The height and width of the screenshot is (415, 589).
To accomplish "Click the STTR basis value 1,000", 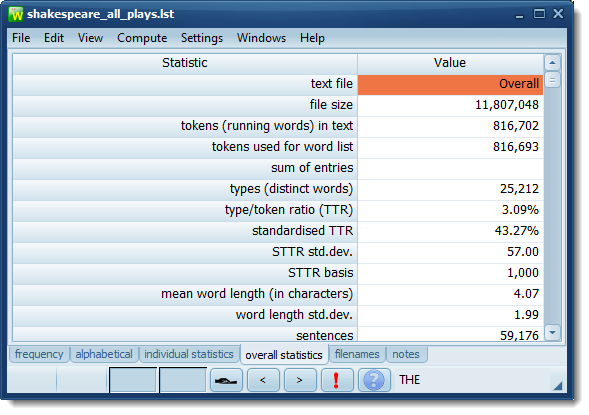I will 523,273.
